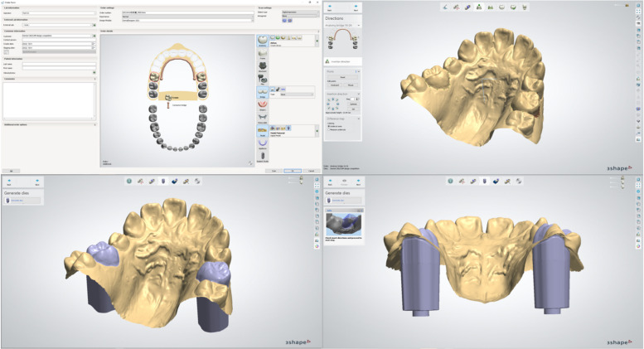Viewport: 644px width, 349px height.
Task: Toggle the green Patient information indicator
Action: point(94,71)
